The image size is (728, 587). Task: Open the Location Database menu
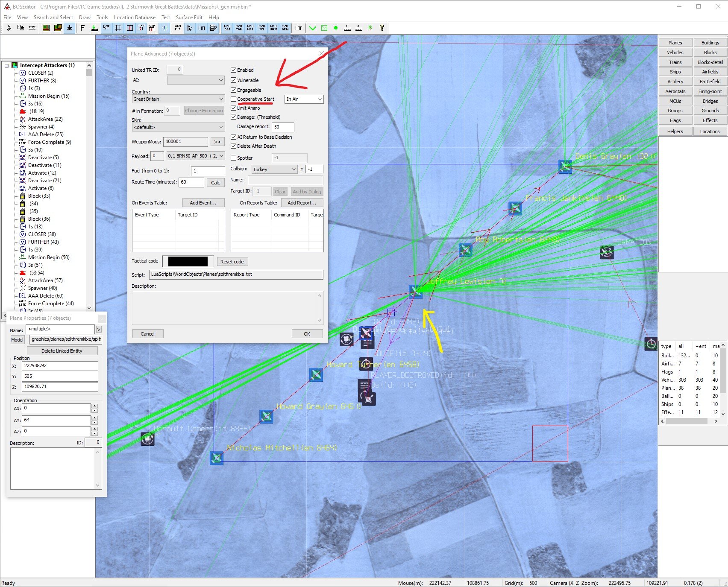coord(135,18)
